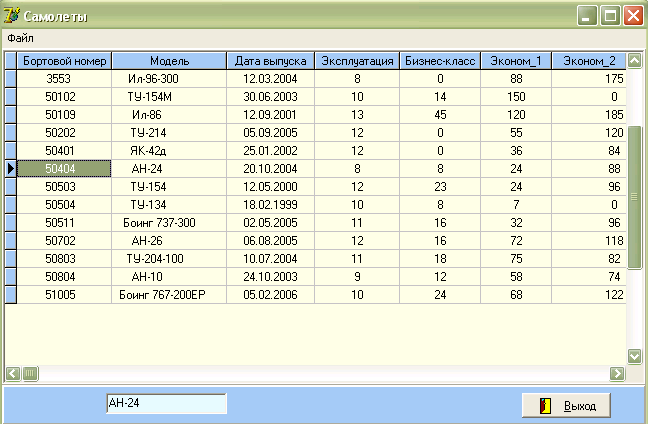Select the cell with board number 50401
This screenshot has height=424, width=648.
tap(64, 150)
